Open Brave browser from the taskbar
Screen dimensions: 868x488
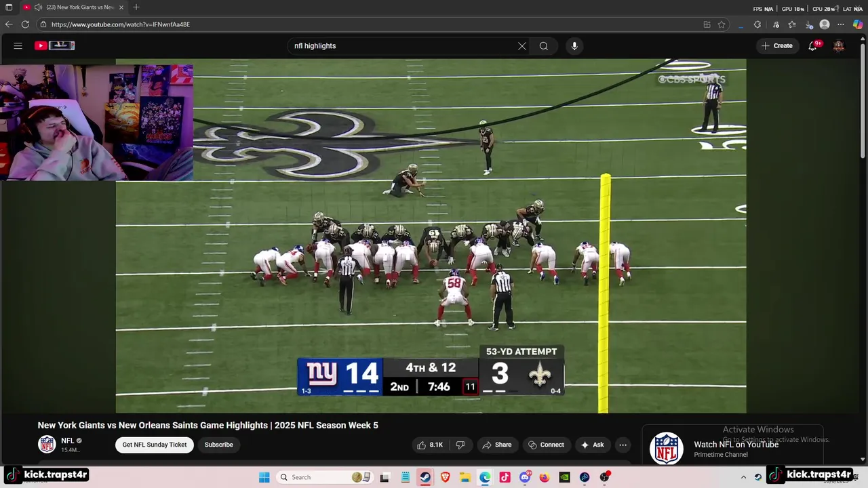coord(446,477)
